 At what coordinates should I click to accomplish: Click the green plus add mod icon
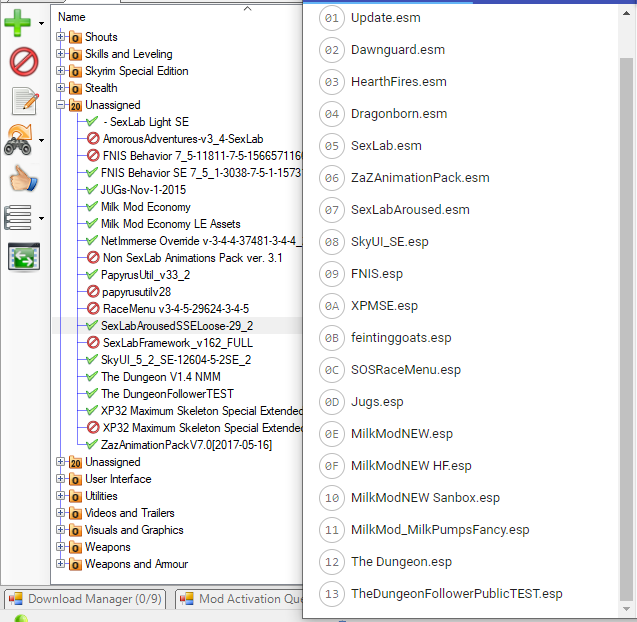(x=17, y=23)
